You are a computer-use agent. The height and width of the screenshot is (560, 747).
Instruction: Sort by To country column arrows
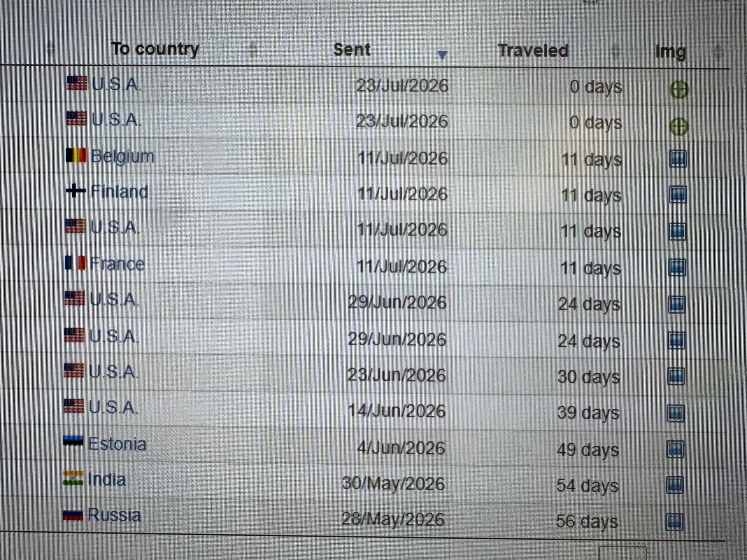pyautogui.click(x=253, y=49)
